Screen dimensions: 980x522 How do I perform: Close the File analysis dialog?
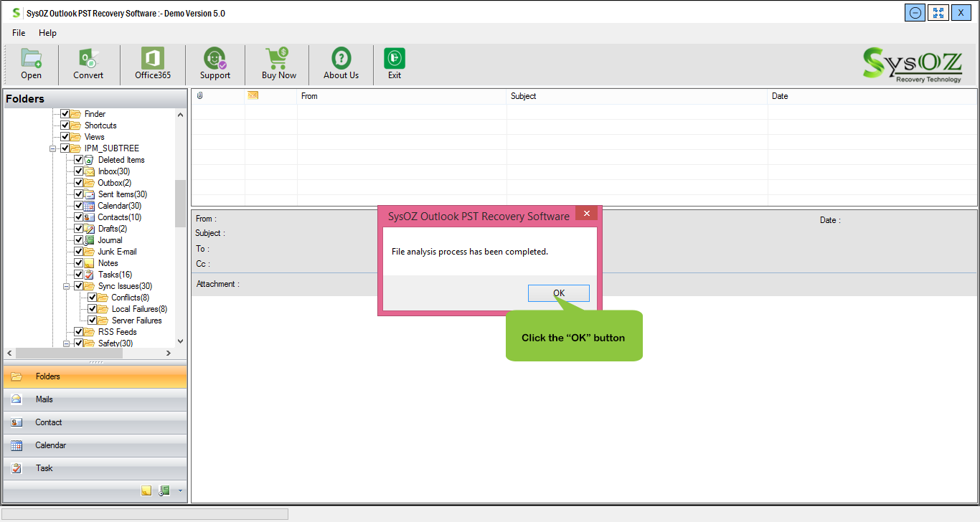(x=586, y=214)
